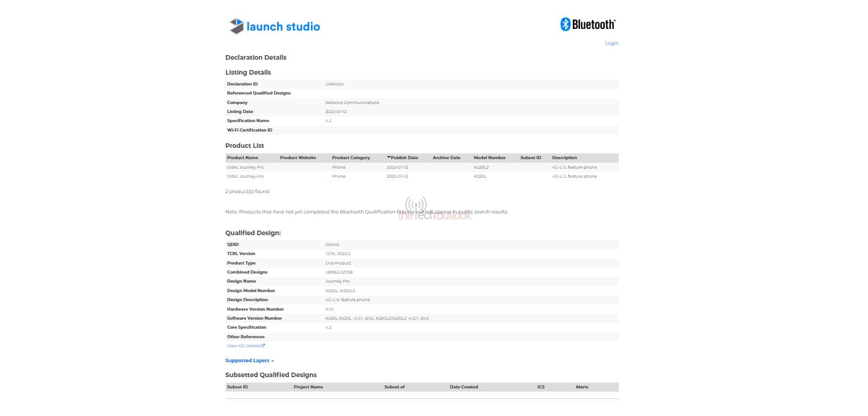
Task: Sort by the Product Name column header
Action: pos(242,158)
